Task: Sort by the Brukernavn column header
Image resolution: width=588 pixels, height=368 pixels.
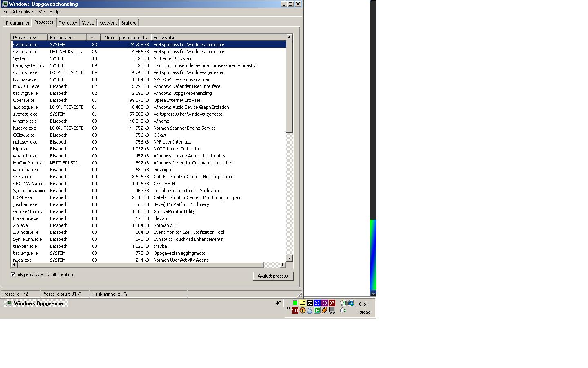Action: click(x=67, y=37)
